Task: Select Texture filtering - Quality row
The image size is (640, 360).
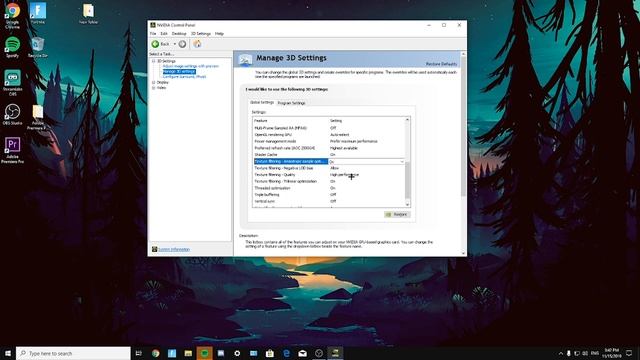Action: [329, 175]
